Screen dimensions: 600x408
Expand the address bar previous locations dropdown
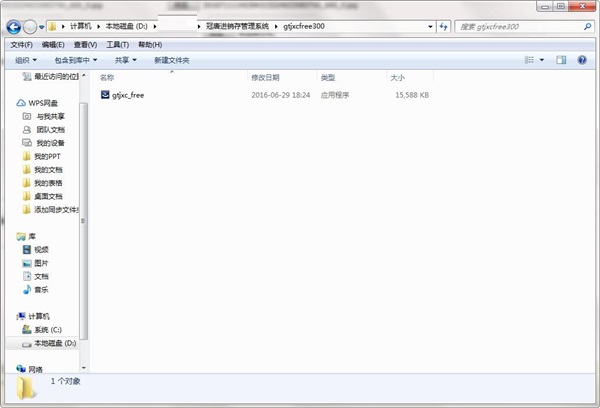pos(430,26)
